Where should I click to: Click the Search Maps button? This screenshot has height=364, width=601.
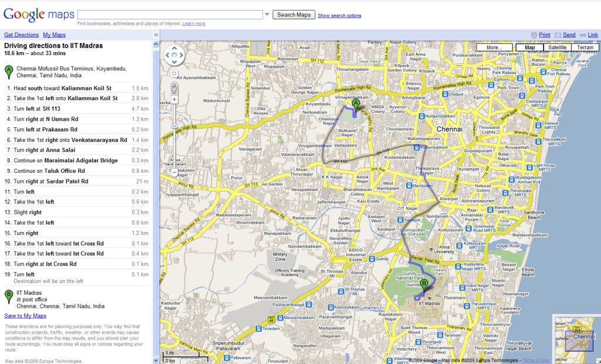(294, 15)
